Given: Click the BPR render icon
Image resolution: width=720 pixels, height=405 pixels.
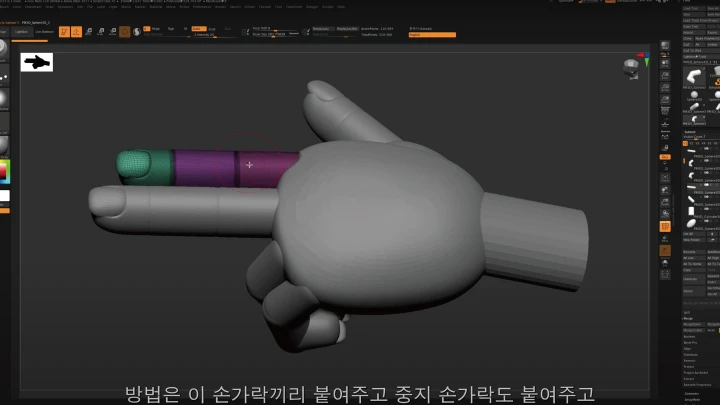Looking at the screenshot, I should pos(665,45).
